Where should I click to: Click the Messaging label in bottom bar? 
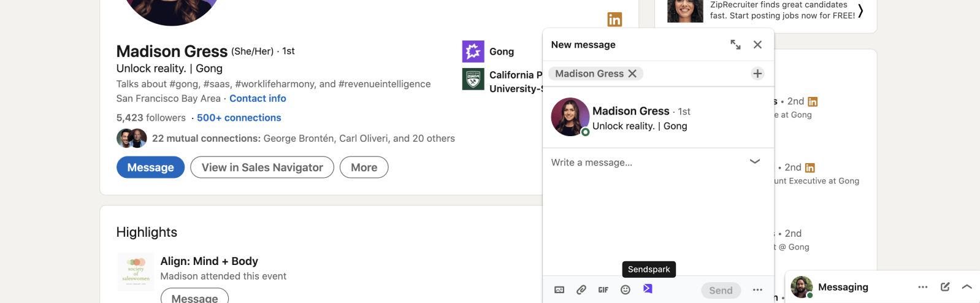[x=843, y=287]
